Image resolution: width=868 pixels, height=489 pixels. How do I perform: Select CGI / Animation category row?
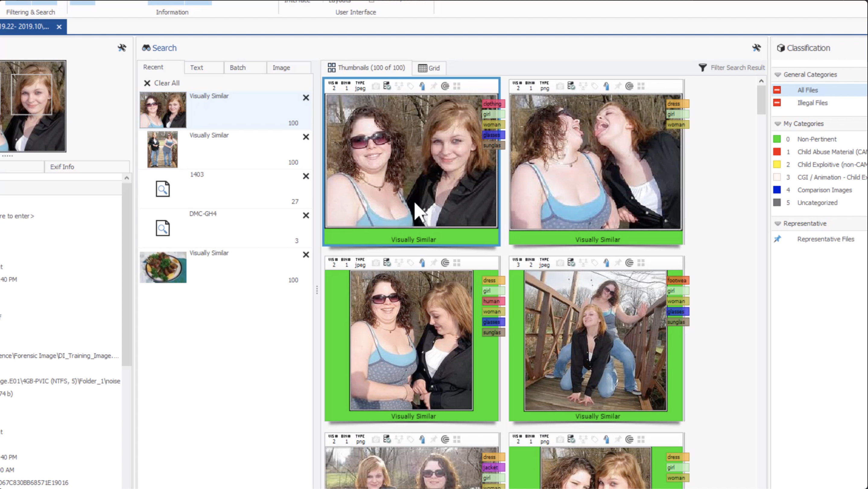819,177
